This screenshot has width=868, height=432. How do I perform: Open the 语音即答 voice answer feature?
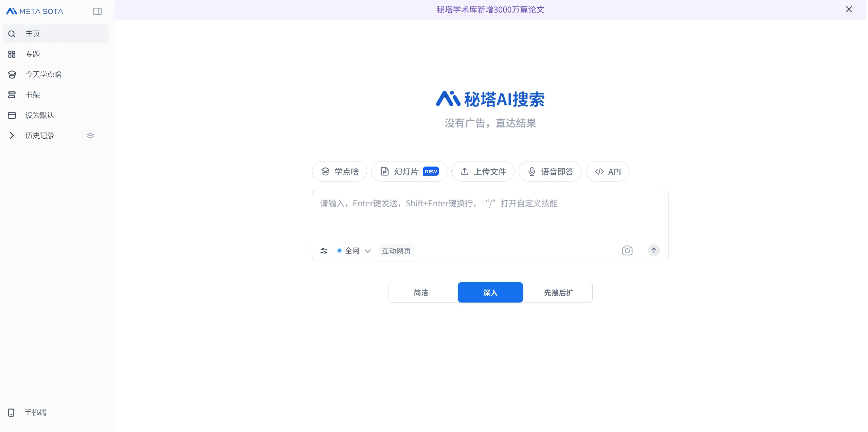tap(550, 171)
